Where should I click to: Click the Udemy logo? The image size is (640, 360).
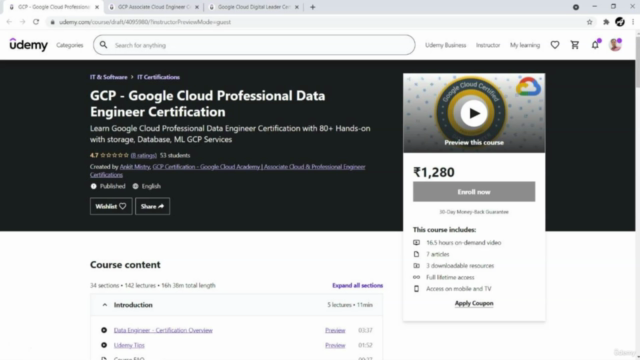pyautogui.click(x=29, y=44)
